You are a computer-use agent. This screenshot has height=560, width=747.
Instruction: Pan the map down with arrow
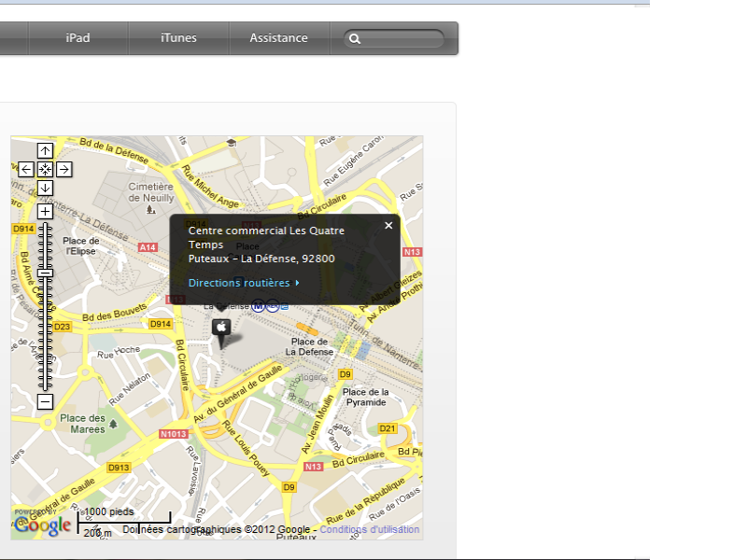pos(45,189)
